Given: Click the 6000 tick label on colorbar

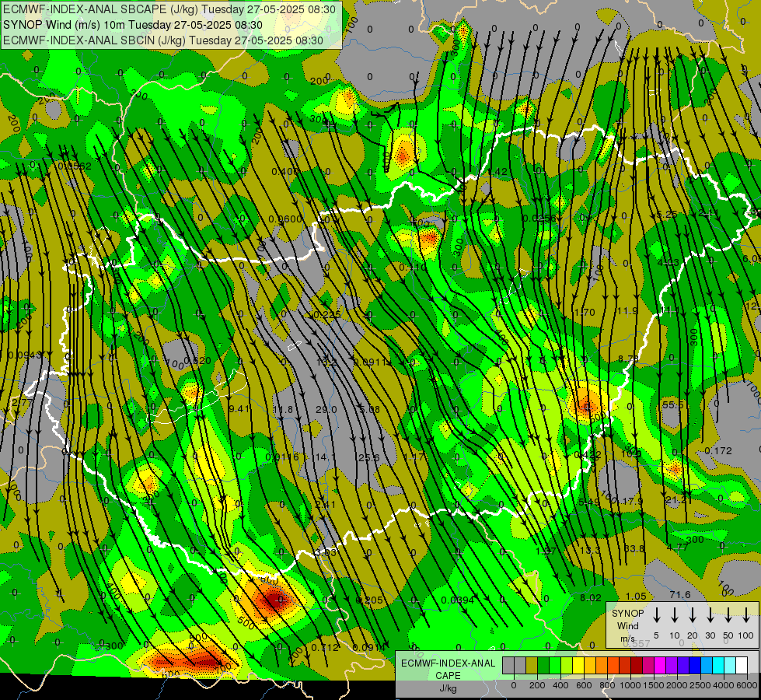Looking at the screenshot, I should coord(747,685).
